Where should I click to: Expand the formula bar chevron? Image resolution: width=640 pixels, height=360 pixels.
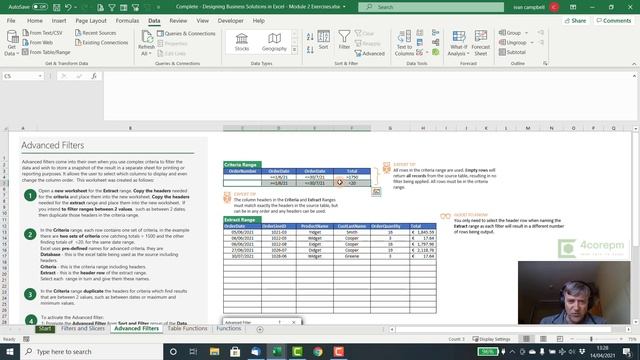pos(634,76)
